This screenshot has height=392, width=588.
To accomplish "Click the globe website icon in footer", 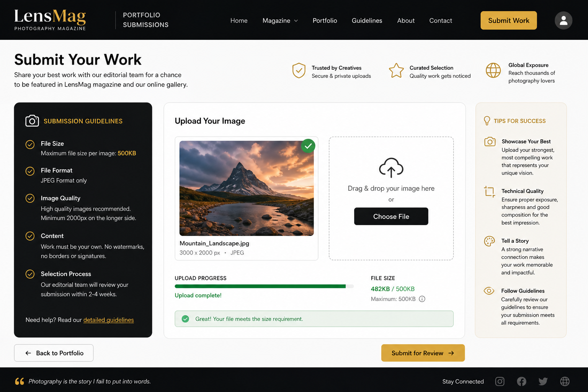I will (x=565, y=381).
